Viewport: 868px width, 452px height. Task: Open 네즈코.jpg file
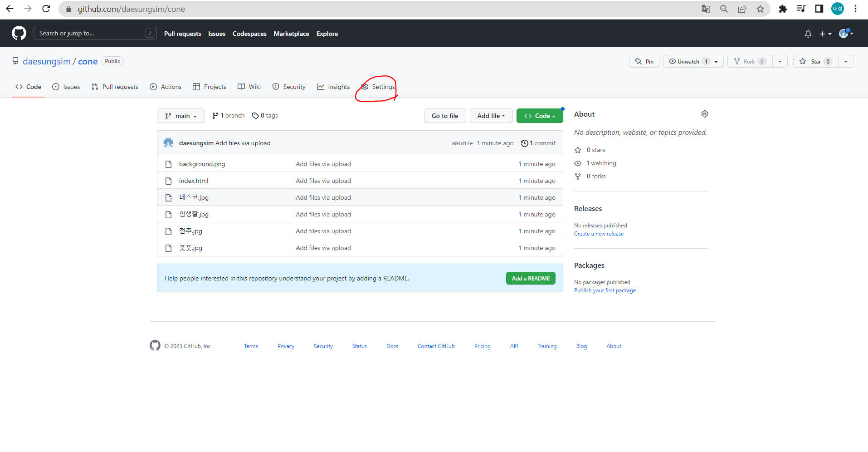point(194,197)
